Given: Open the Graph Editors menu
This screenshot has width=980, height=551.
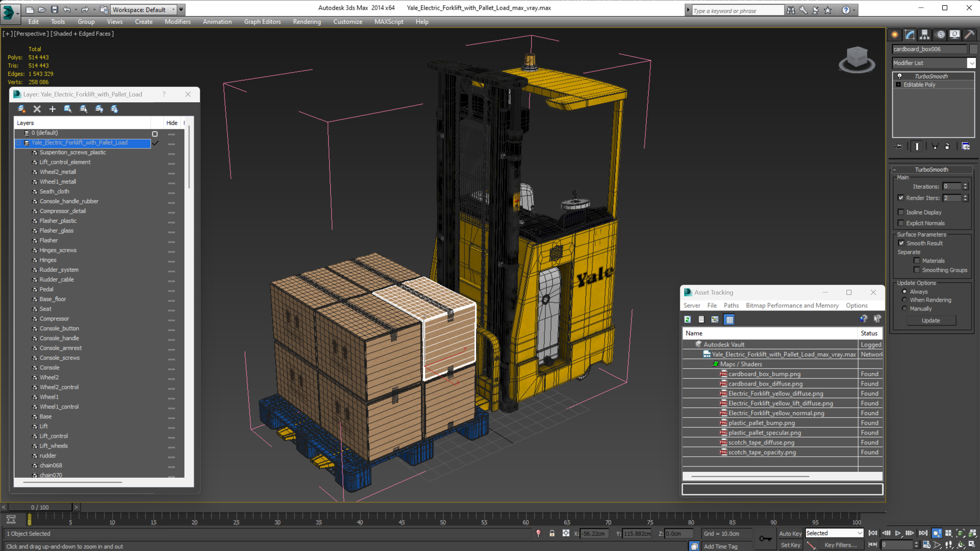Looking at the screenshot, I should pos(262,22).
